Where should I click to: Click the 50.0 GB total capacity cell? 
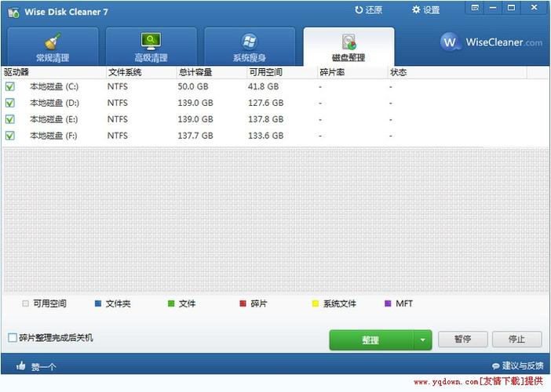[x=193, y=87]
